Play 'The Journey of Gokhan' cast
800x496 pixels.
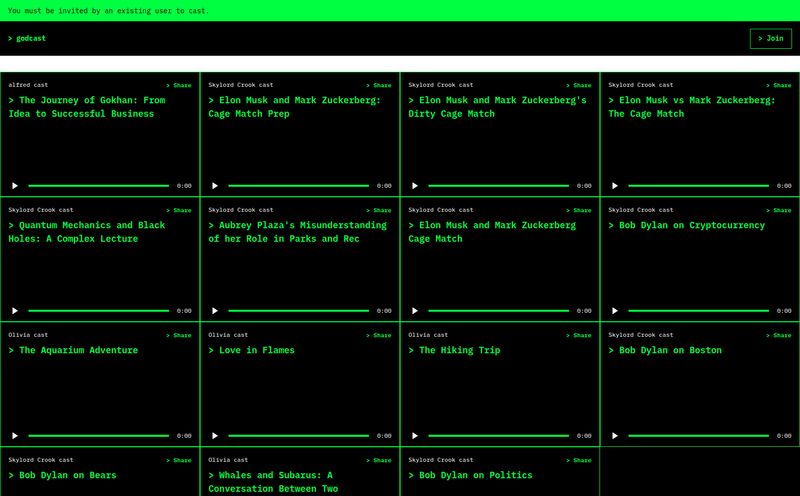coord(15,186)
